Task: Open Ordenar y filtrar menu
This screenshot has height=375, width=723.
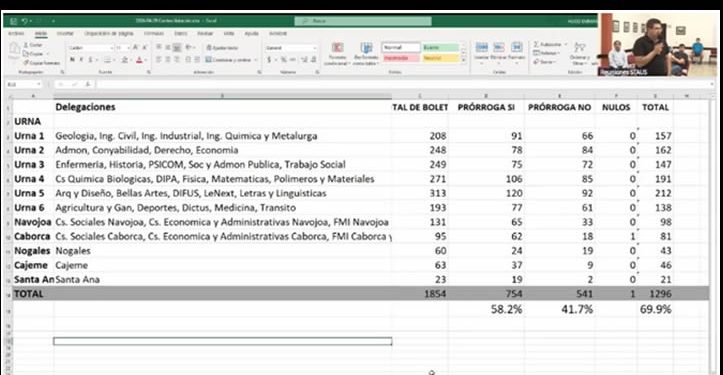Action: [x=579, y=53]
